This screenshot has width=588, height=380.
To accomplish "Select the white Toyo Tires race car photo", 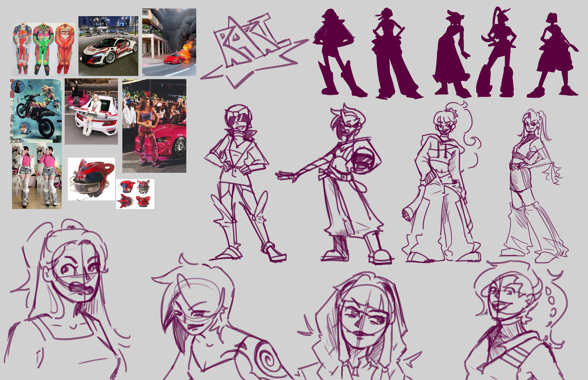I will [x=108, y=46].
